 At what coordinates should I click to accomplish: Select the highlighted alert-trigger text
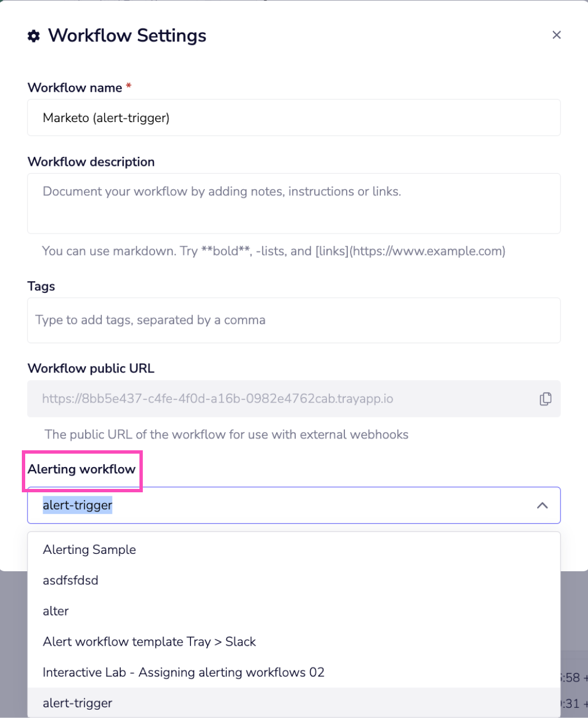tap(77, 505)
